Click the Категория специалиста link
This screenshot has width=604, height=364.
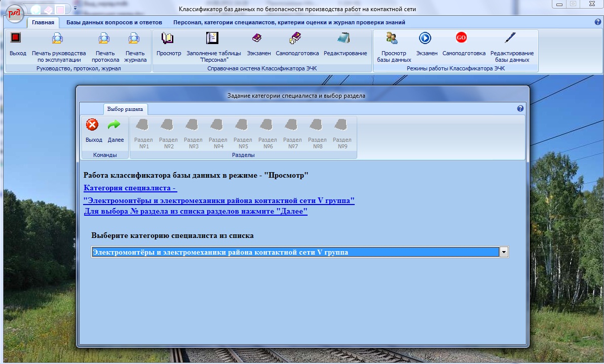click(x=130, y=188)
